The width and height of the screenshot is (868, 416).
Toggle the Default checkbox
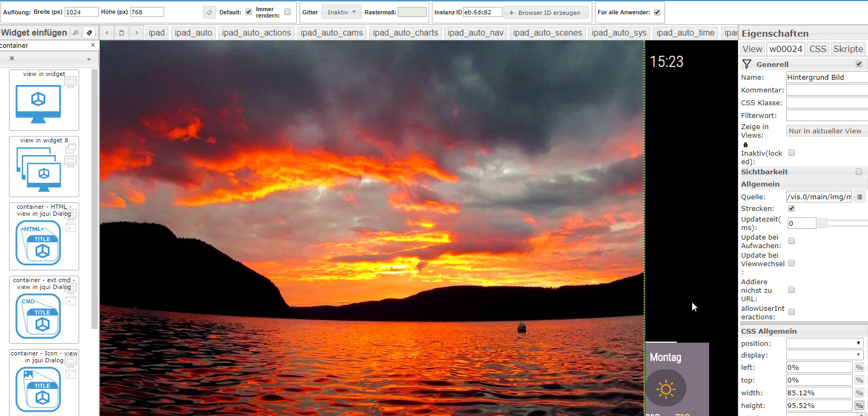[x=249, y=12]
